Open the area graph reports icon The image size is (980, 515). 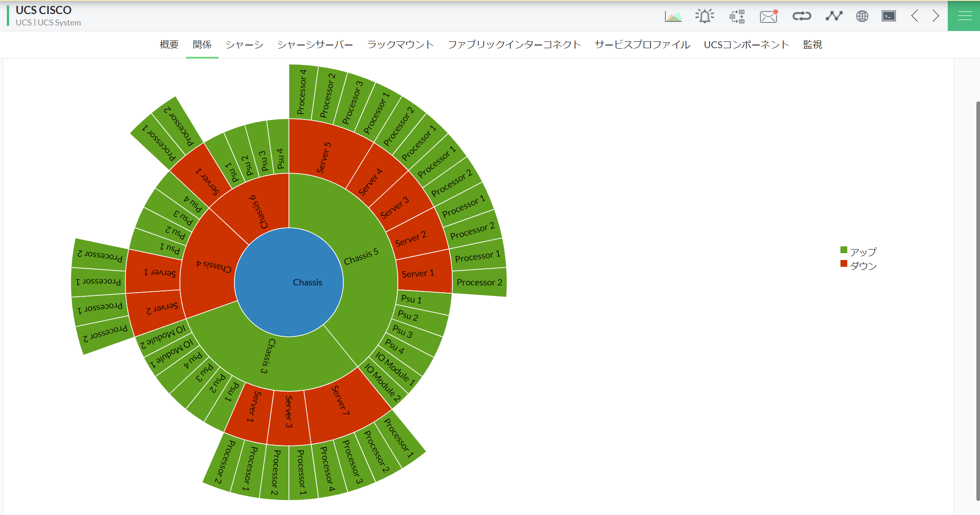click(x=673, y=17)
